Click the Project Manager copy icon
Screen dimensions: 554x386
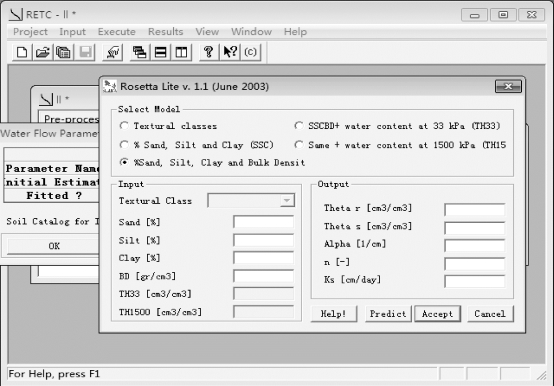click(63, 53)
